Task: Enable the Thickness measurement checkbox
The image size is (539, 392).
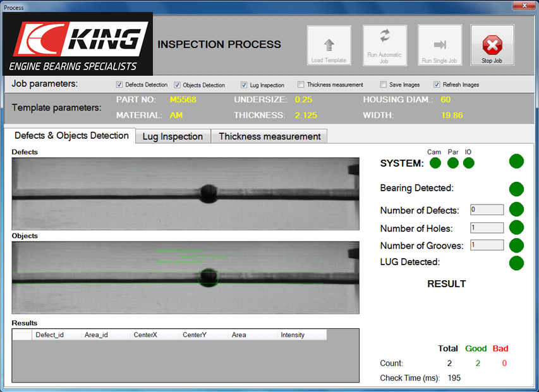Action: [x=301, y=85]
